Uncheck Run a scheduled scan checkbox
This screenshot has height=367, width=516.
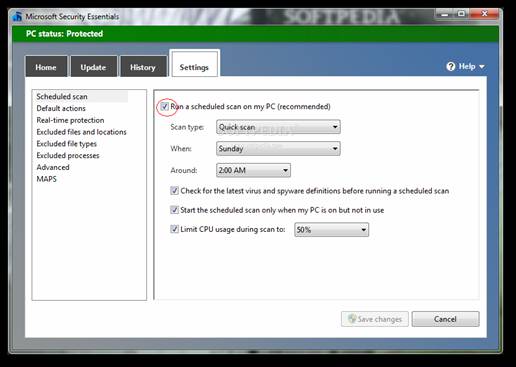click(x=165, y=107)
